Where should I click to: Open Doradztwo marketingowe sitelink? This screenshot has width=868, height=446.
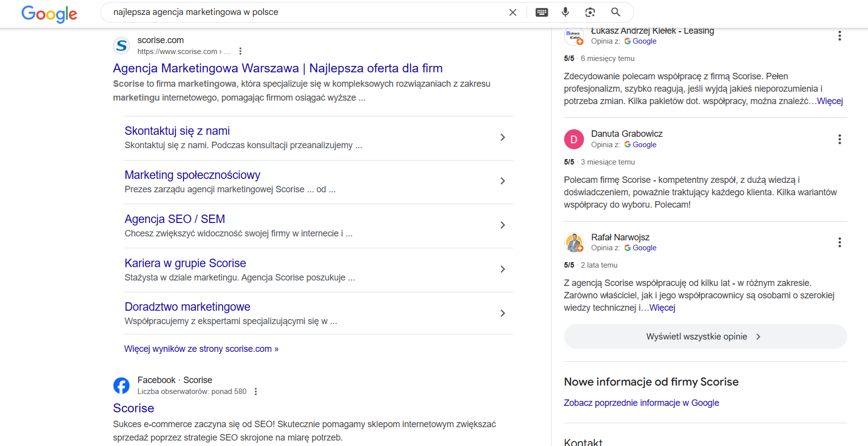click(187, 307)
